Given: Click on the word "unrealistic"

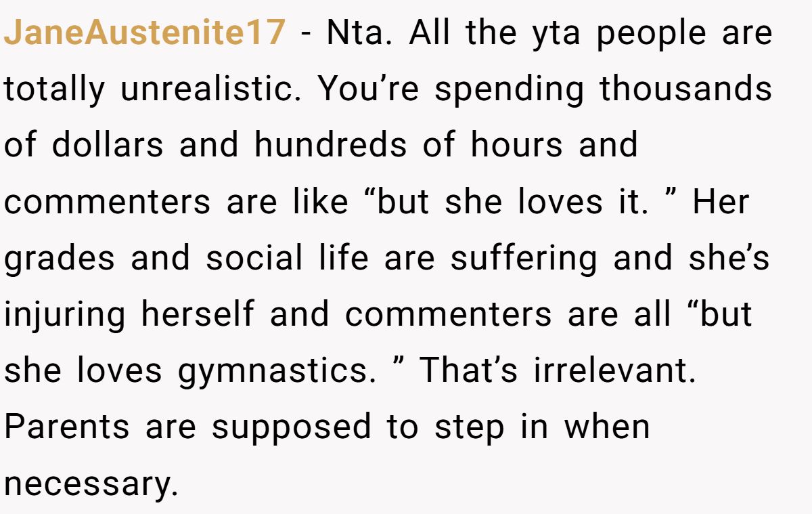Looking at the screenshot, I should 210,89.
